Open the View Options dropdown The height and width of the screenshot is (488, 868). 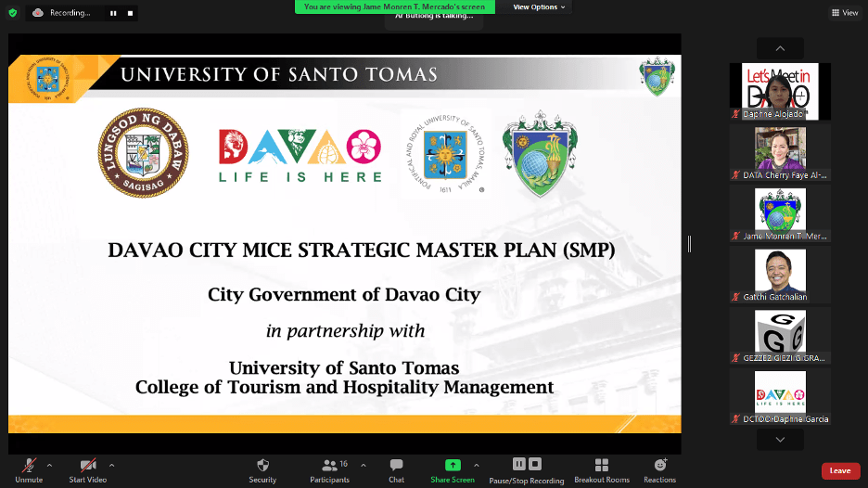(x=539, y=7)
